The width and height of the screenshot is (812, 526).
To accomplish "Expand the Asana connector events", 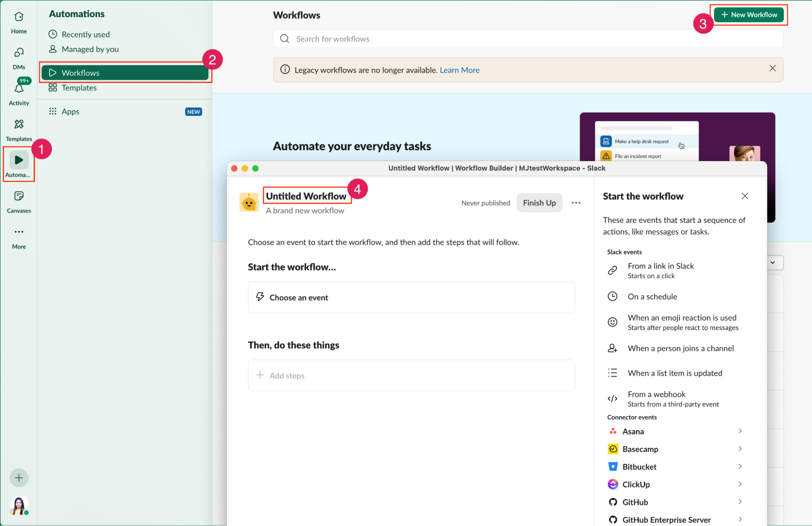I will (x=740, y=431).
